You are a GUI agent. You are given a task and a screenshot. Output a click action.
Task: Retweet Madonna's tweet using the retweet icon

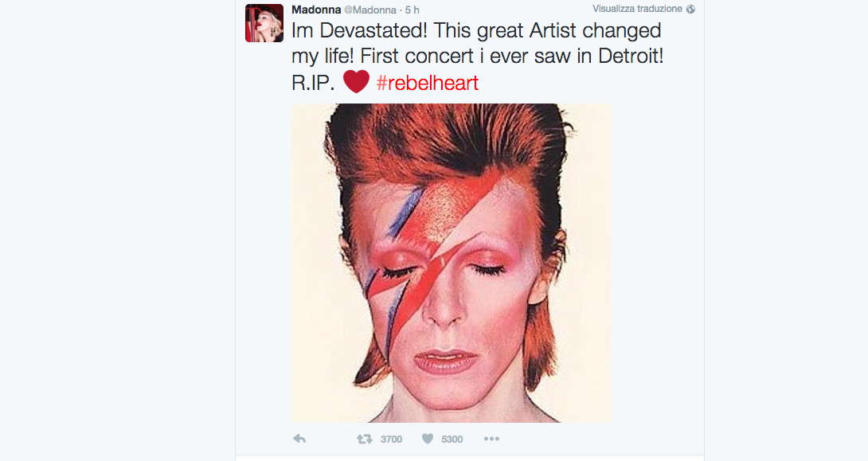click(x=364, y=439)
